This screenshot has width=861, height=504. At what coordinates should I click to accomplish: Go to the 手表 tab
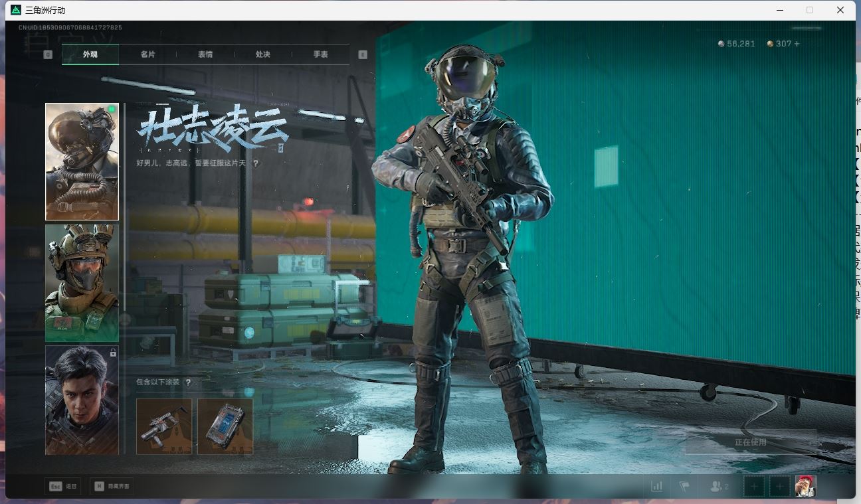click(320, 54)
